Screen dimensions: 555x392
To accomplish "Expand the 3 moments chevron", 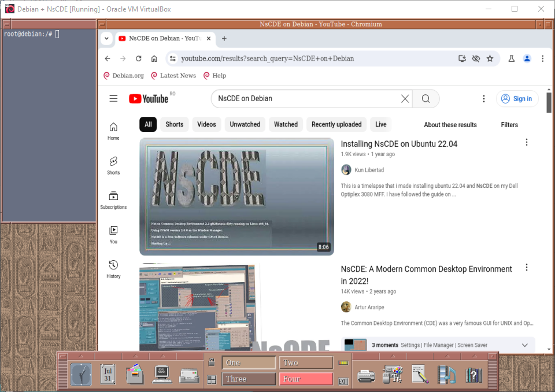I will (x=525, y=345).
